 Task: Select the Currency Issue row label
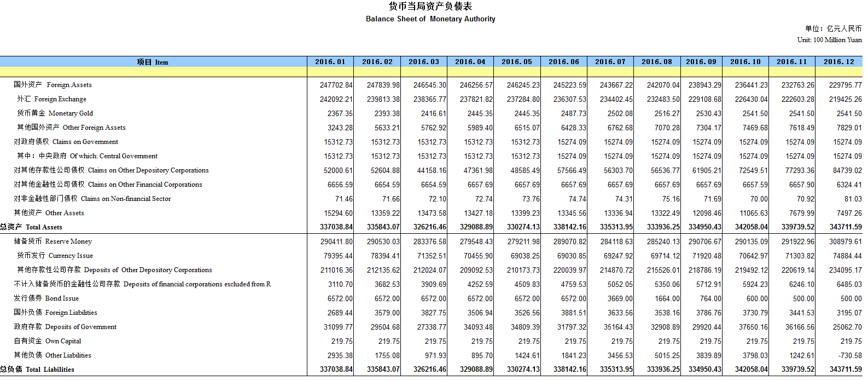click(55, 256)
